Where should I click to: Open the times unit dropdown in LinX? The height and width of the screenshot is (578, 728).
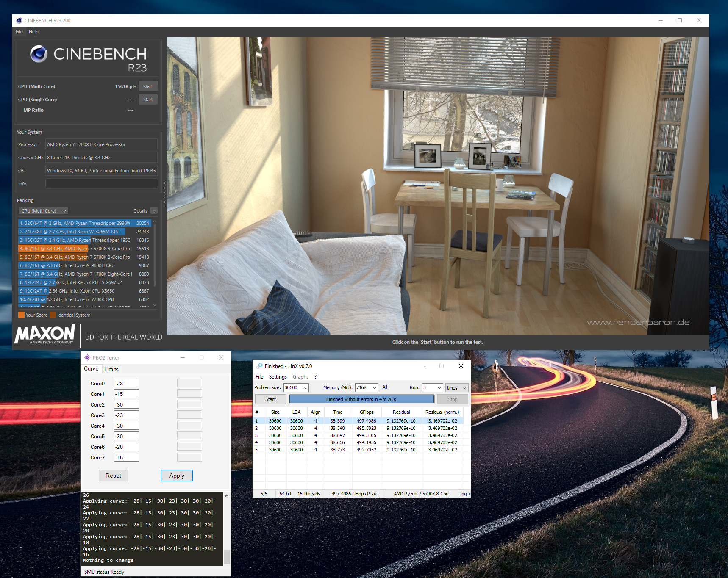(457, 387)
